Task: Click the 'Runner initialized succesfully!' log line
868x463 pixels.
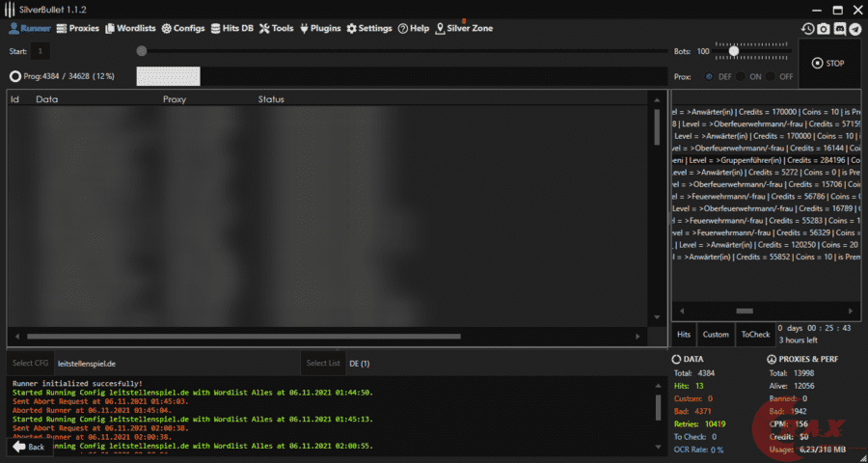Action: [77, 383]
